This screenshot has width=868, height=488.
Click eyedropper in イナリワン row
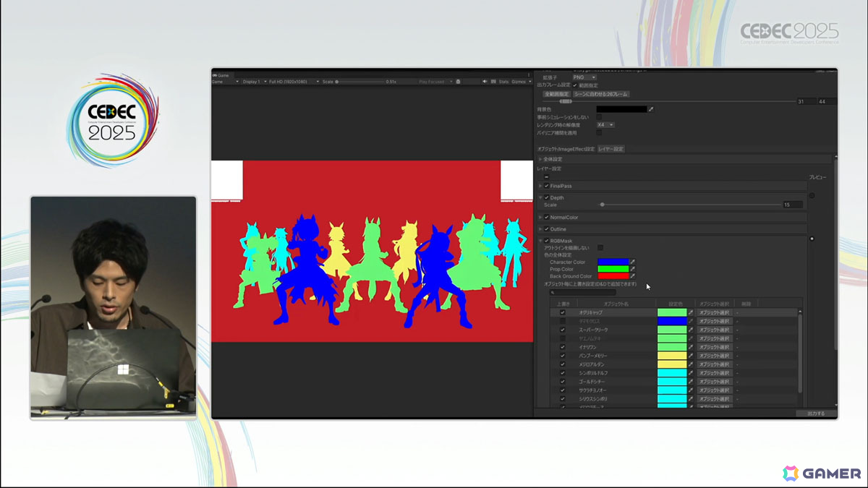point(691,347)
